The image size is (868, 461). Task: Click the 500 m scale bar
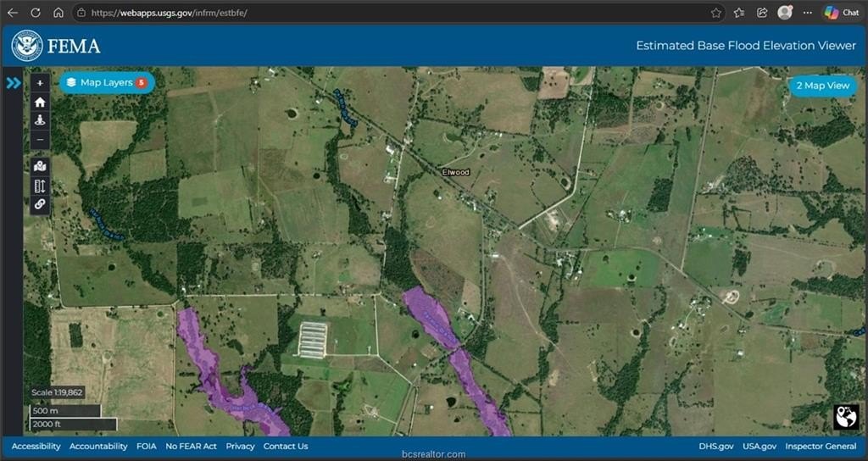pyautogui.click(x=64, y=411)
